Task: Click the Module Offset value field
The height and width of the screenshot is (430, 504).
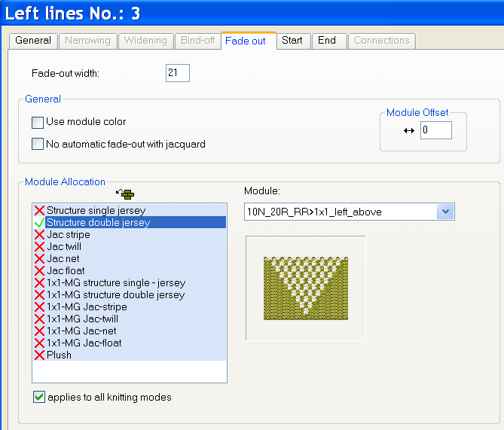Action: (435, 131)
